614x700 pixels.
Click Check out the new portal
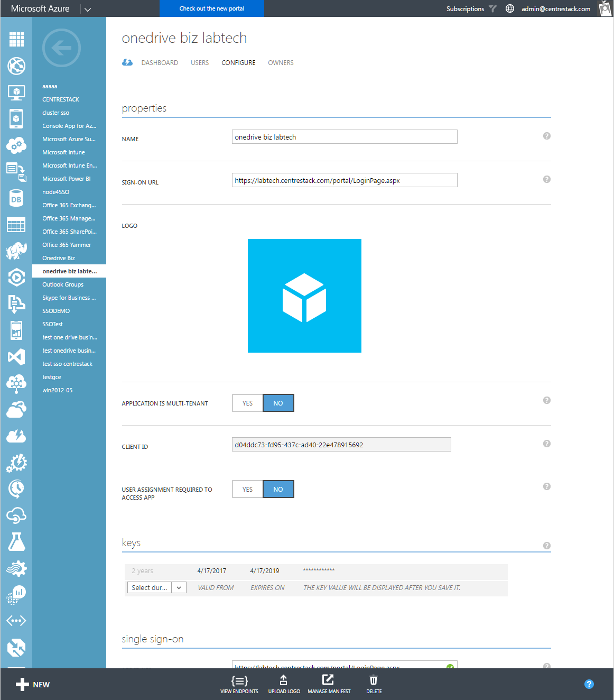(x=212, y=8)
